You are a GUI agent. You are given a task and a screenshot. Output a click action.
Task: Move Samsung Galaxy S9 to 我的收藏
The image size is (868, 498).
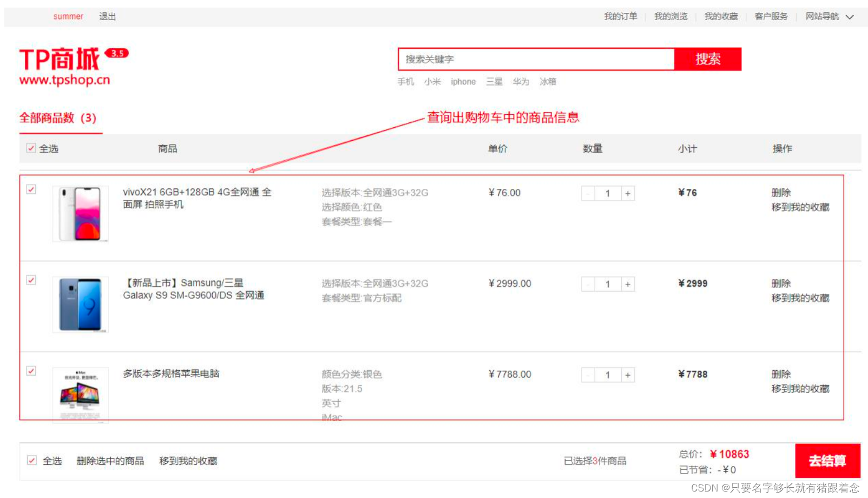tap(800, 298)
